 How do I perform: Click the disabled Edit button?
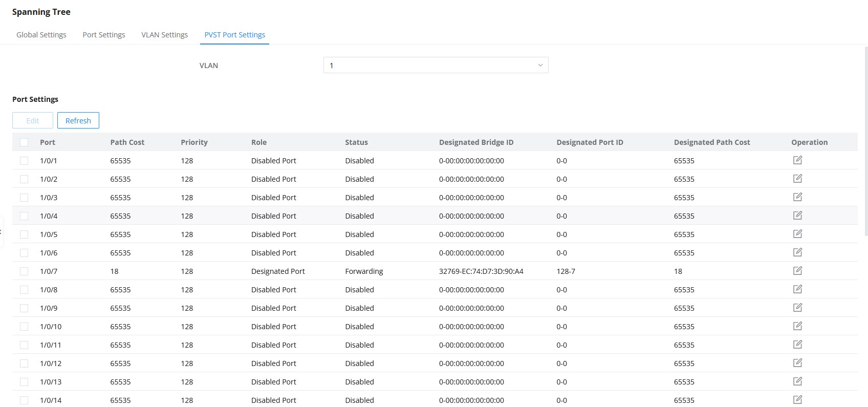click(33, 120)
